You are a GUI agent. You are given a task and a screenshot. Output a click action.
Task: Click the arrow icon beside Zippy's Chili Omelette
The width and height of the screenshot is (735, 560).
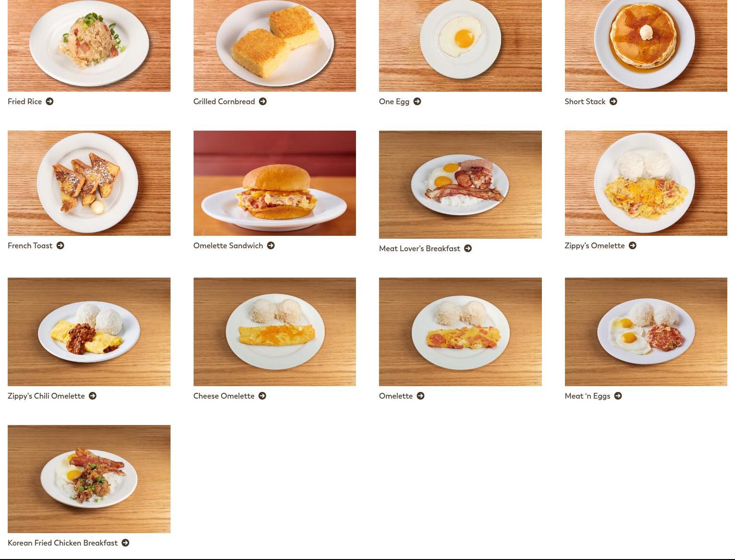click(x=93, y=396)
